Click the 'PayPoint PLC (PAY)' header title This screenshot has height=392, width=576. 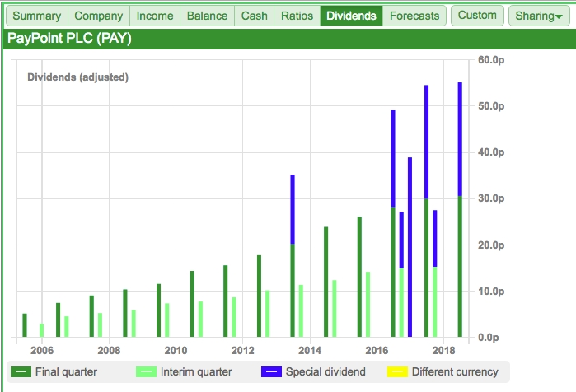point(69,38)
